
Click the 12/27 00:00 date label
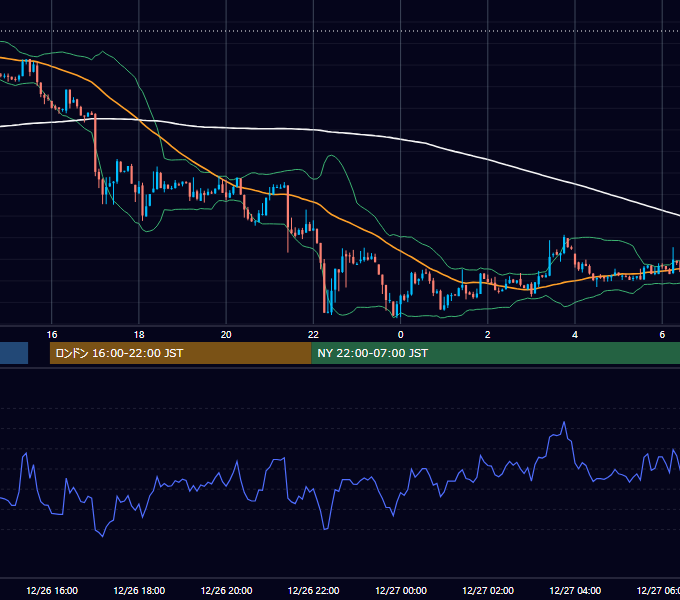[x=401, y=590]
